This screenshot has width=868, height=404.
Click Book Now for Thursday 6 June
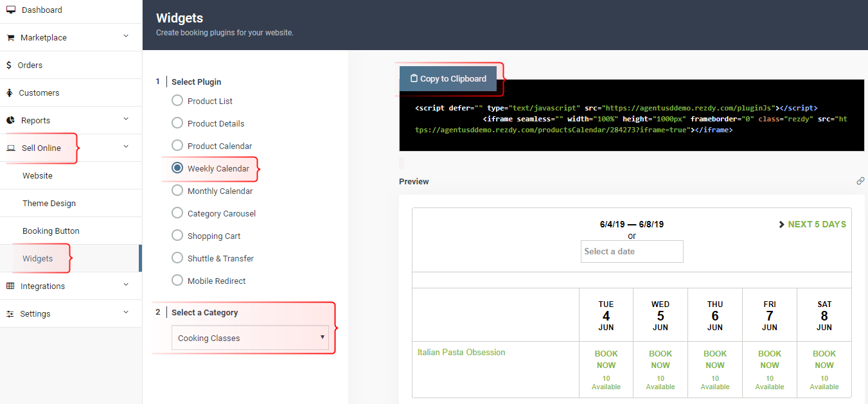[715, 359]
